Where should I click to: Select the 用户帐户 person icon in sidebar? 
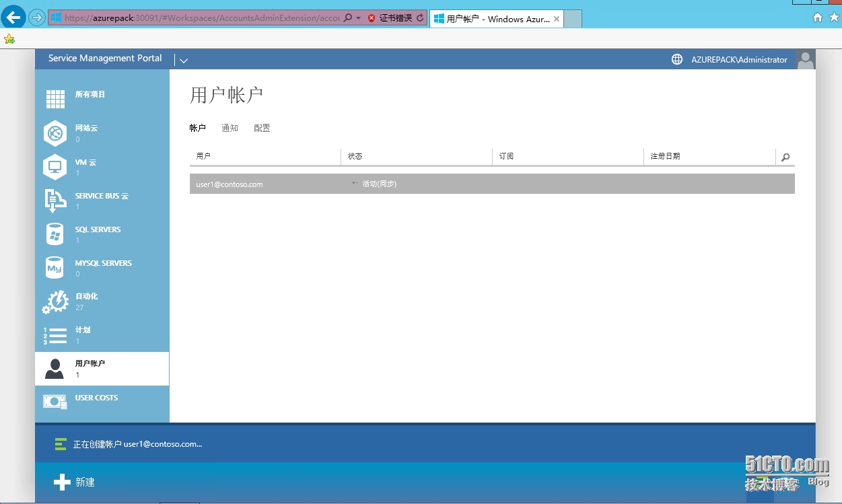pyautogui.click(x=54, y=369)
